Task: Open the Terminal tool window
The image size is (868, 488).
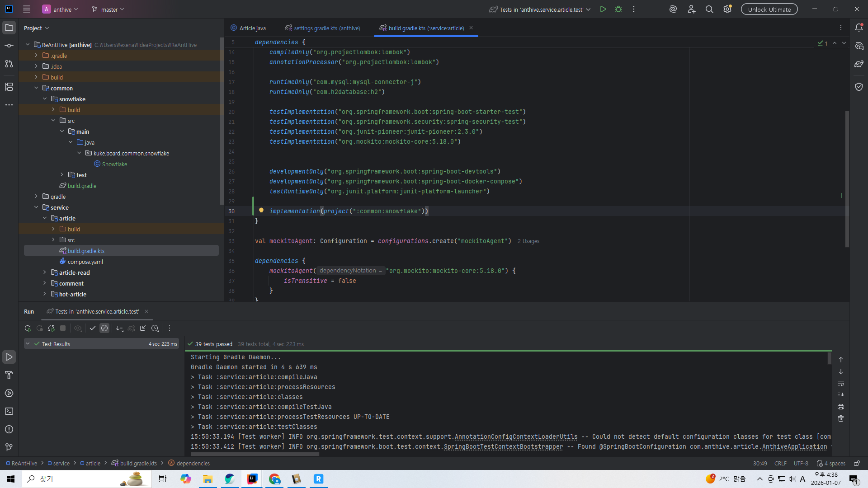Action: 9,411
